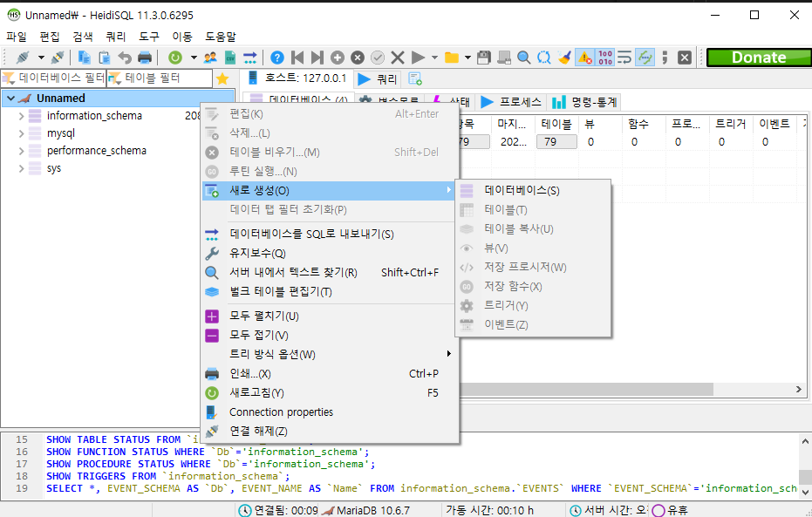
Task: Click the 데이터베이스 필터 input field
Action: click(x=54, y=78)
